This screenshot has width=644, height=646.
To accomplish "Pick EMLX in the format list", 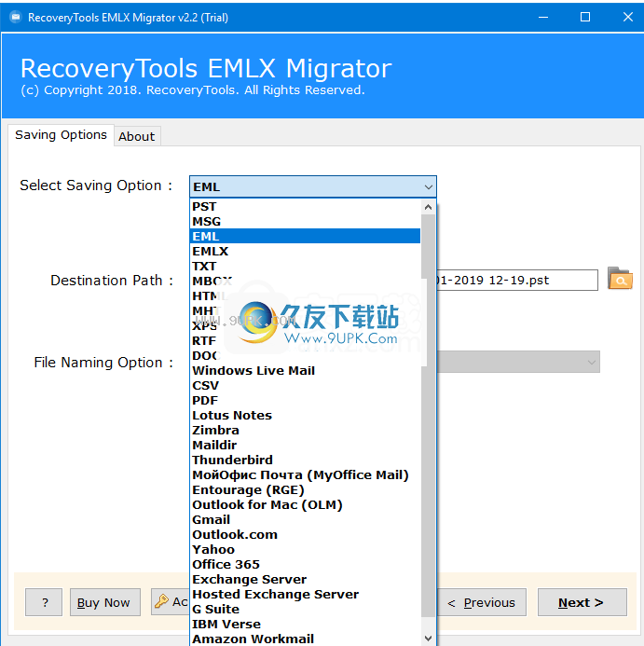I will [x=306, y=251].
